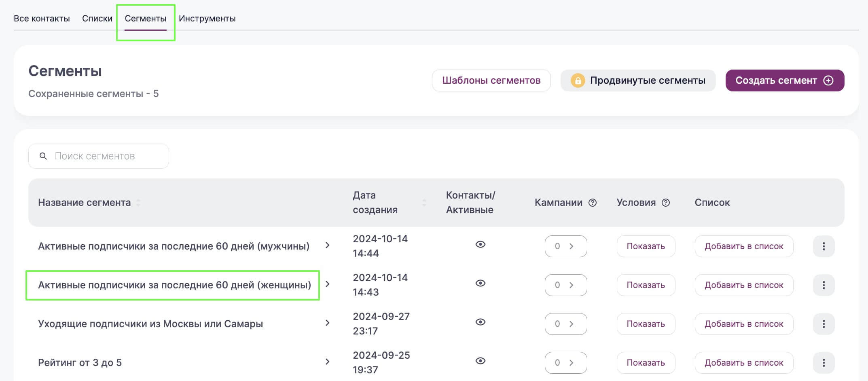Expand chevron next to the (женщины) segment
The height and width of the screenshot is (381, 868).
(x=328, y=284)
